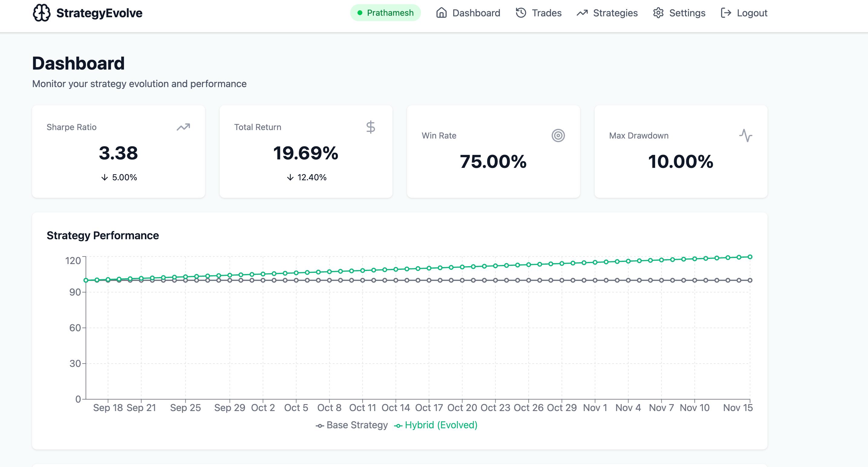
Task: Click the StrategyEvolve brand name text
Action: [99, 13]
